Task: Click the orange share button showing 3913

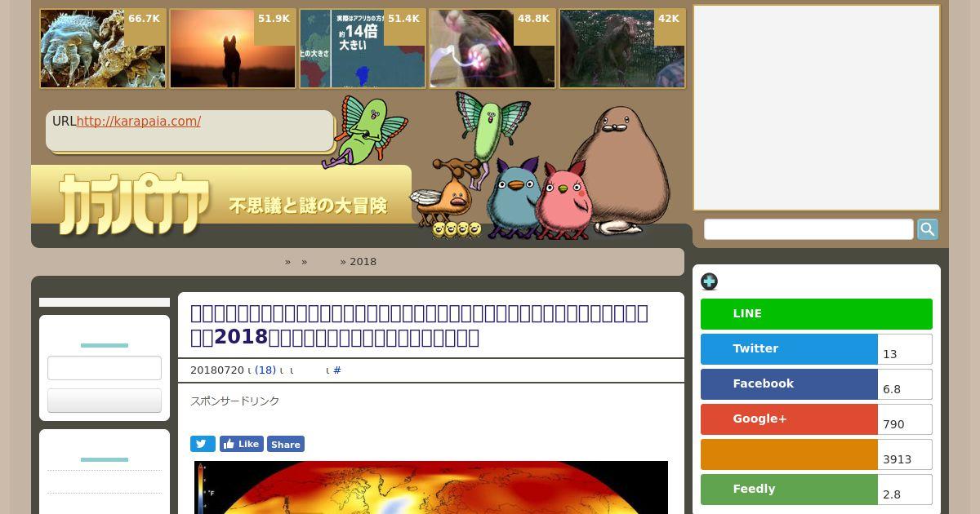Action: 789,454
